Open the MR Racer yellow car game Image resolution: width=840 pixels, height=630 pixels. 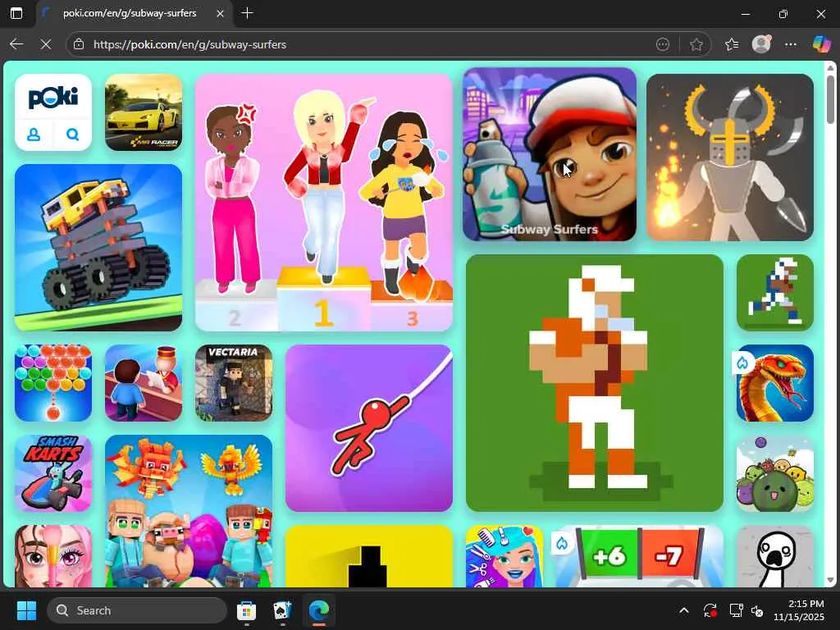tap(144, 112)
